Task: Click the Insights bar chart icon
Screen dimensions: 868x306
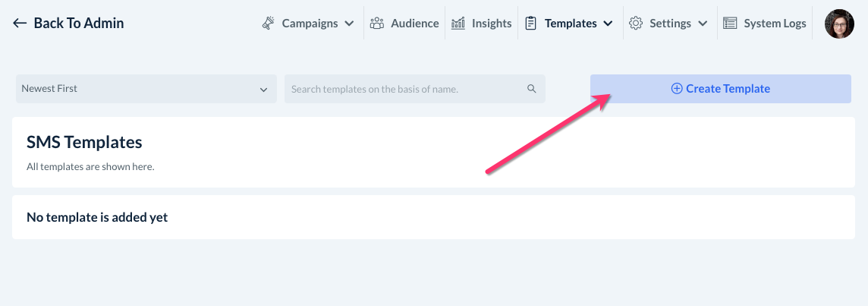Action: point(458,24)
